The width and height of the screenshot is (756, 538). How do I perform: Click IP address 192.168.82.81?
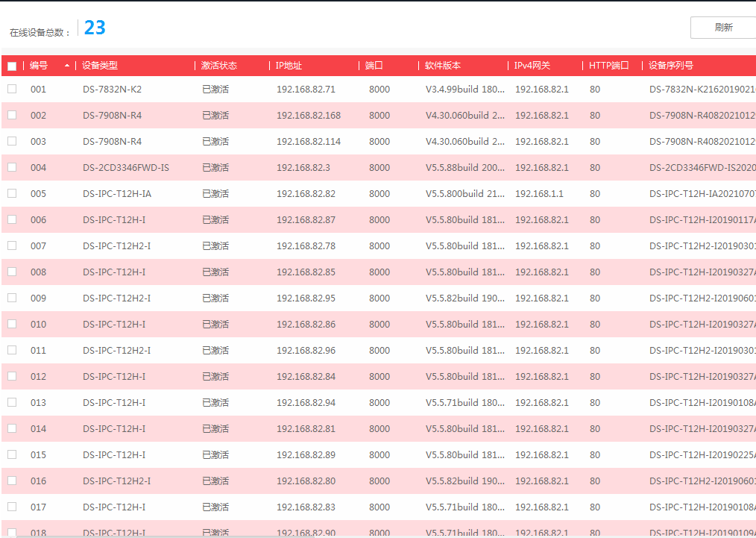(306, 428)
